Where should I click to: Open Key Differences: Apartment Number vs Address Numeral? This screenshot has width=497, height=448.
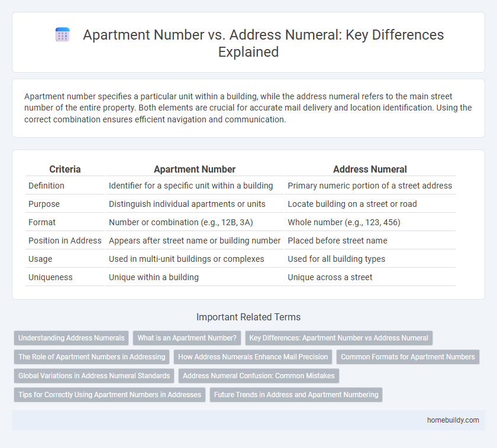[339, 338]
